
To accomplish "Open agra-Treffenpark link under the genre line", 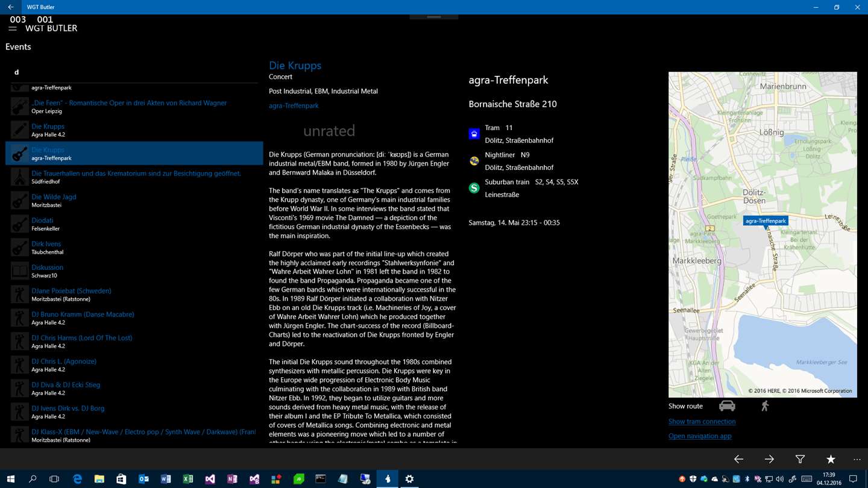I will (294, 105).
